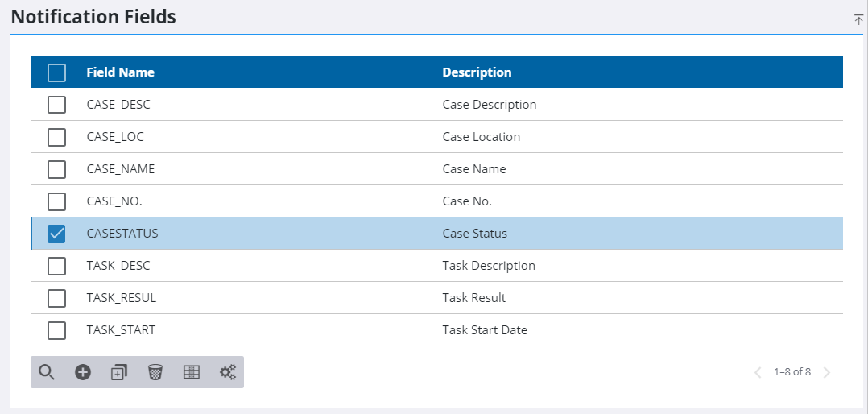This screenshot has height=414, width=868.
Task: Uncheck the CASESTATUS row checkbox
Action: (x=56, y=234)
